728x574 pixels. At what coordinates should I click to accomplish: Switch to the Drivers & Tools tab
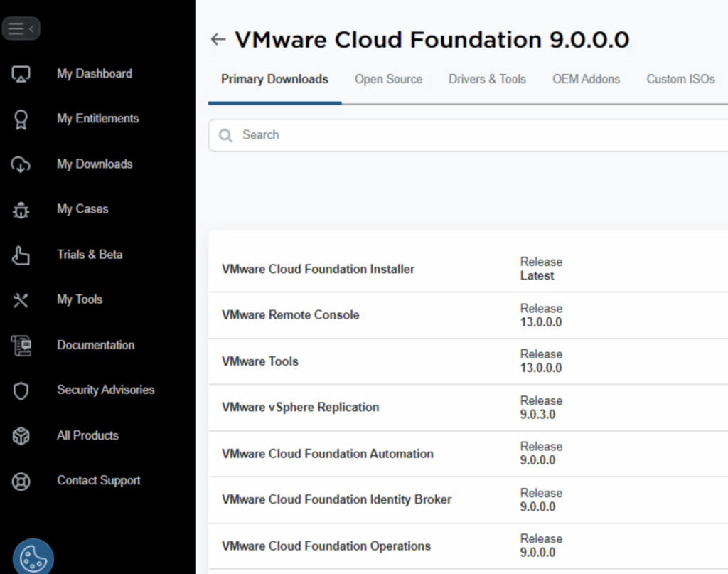[x=487, y=80]
